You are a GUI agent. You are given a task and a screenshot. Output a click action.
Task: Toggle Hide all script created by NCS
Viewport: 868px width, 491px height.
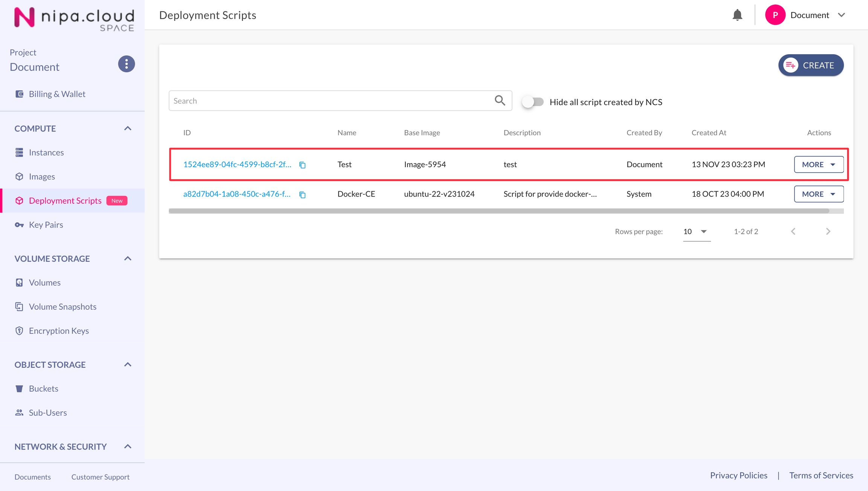[533, 102]
